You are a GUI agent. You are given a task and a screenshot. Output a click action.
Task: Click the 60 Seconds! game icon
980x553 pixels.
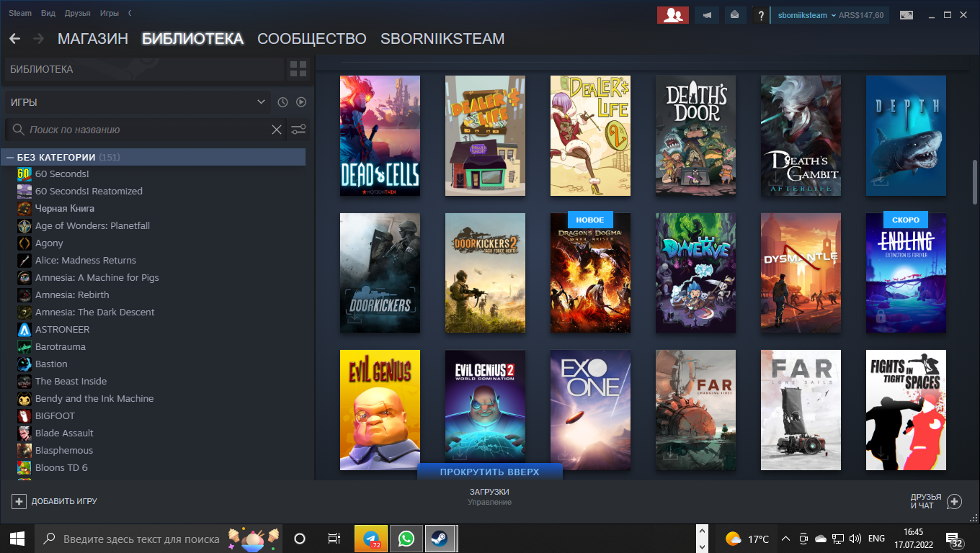point(24,174)
